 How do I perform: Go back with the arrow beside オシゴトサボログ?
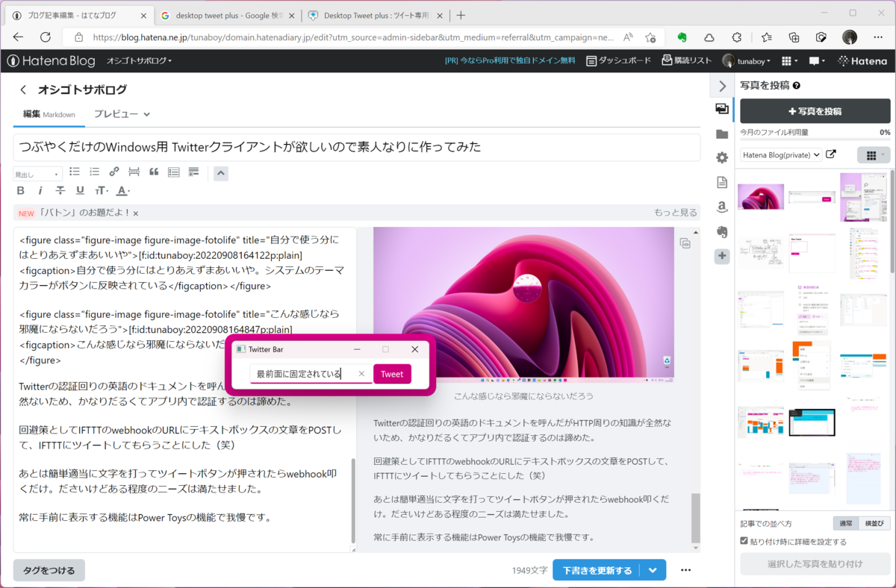tap(23, 90)
